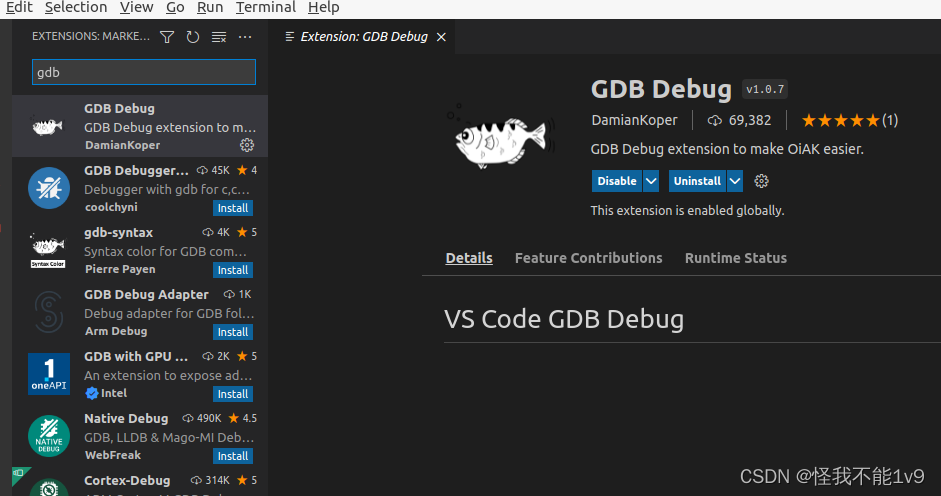Screen dimensions: 941x496
Task: Select the Native Debug list title
Action: (x=126, y=419)
